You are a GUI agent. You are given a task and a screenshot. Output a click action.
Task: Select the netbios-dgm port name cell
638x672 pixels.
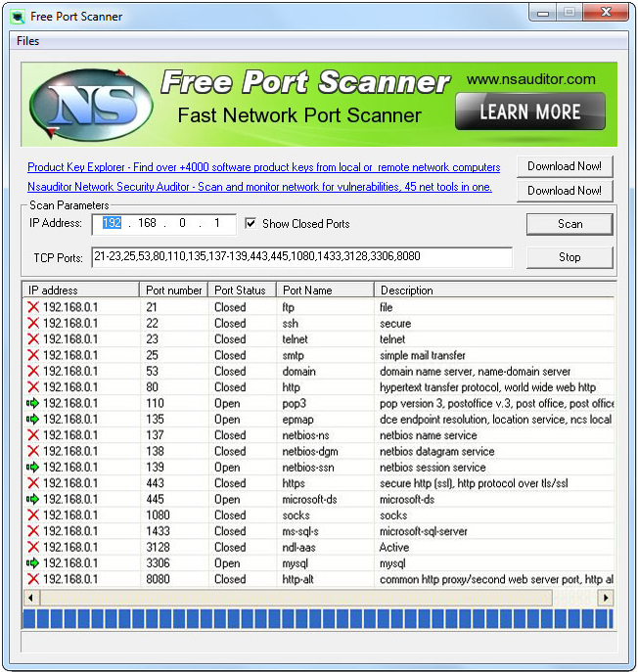(x=310, y=451)
